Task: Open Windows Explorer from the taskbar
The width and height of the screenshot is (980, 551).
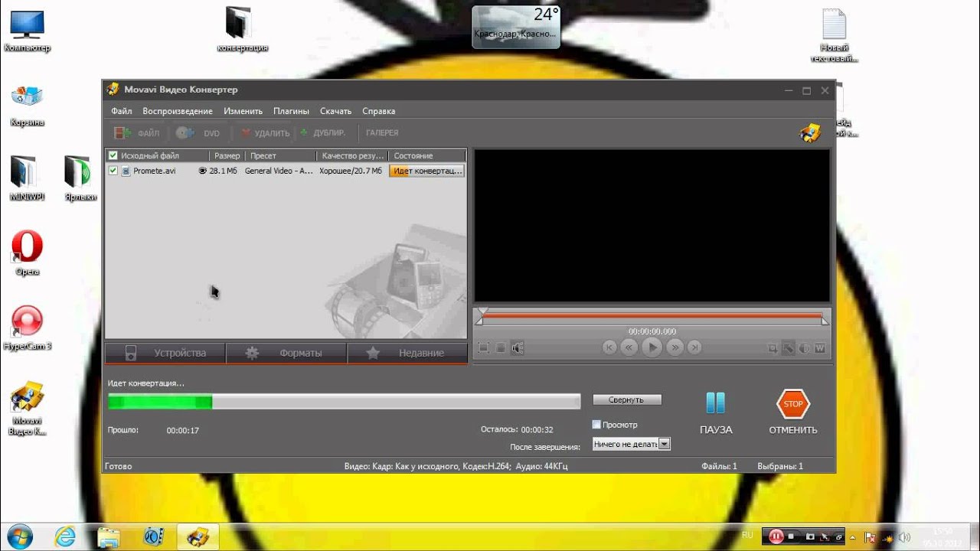Action: pos(109,536)
